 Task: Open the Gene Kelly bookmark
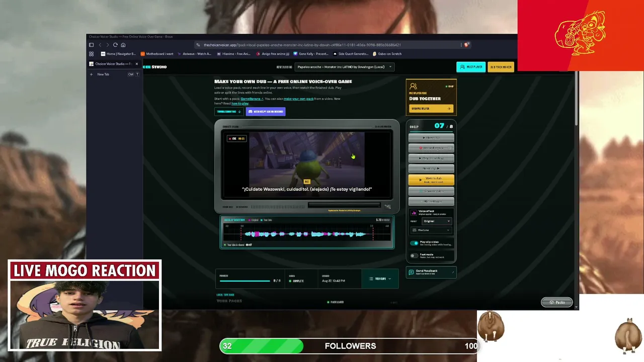click(x=310, y=54)
